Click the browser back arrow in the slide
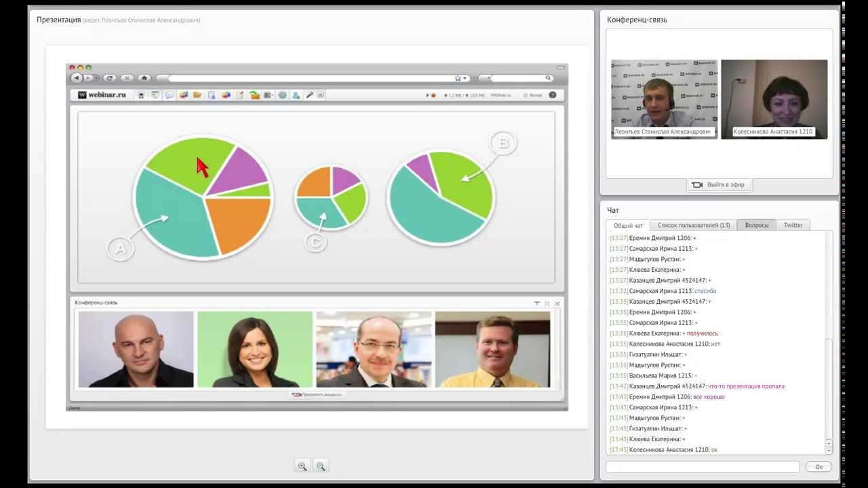Image resolution: width=868 pixels, height=488 pixels. [x=77, y=78]
